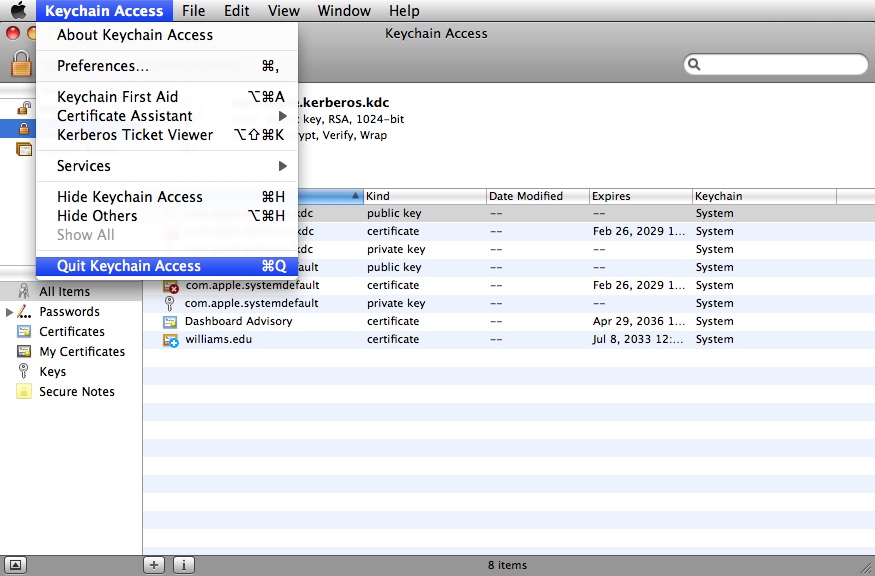Focus the search field in the toolbar

click(x=776, y=64)
